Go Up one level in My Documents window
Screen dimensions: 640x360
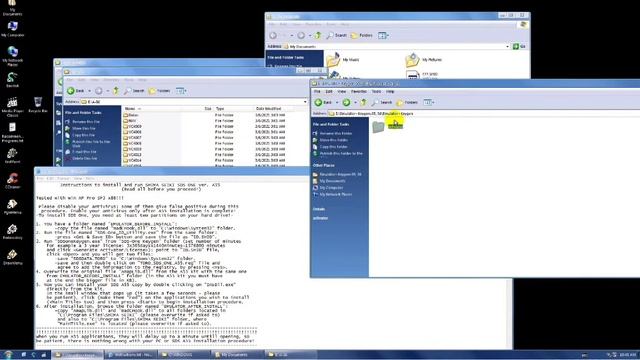(x=318, y=36)
